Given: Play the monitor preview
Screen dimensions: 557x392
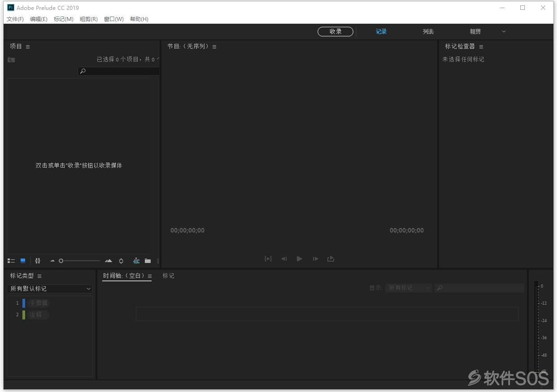Looking at the screenshot, I should (x=300, y=258).
